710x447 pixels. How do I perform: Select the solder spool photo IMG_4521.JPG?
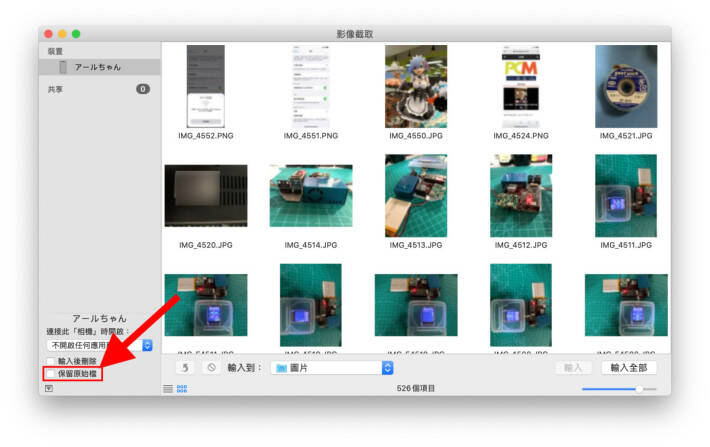(626, 86)
